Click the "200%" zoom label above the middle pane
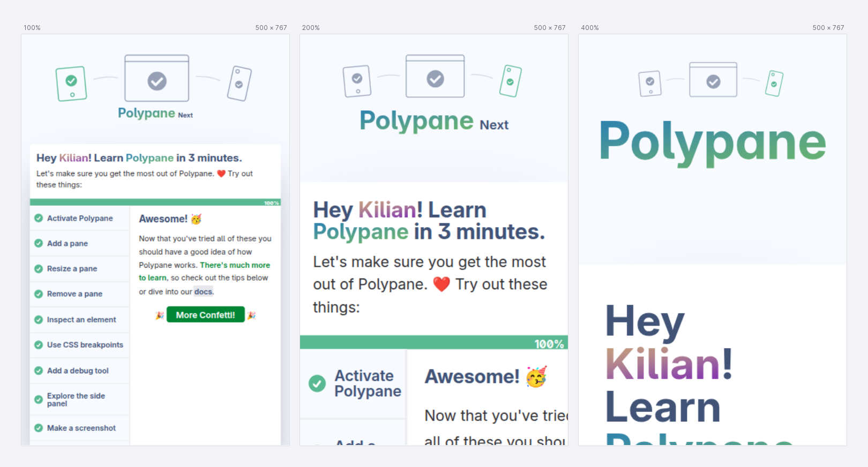The height and width of the screenshot is (467, 868). (x=311, y=28)
